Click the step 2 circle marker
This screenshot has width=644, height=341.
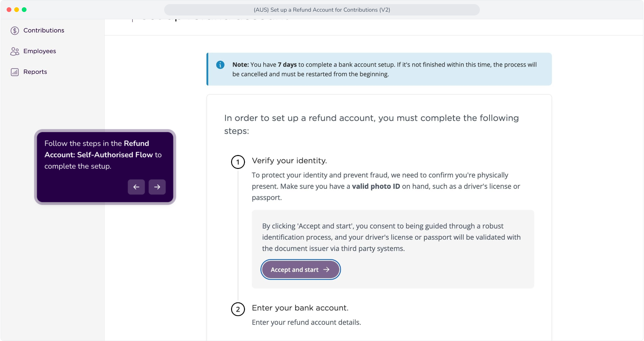(x=238, y=309)
